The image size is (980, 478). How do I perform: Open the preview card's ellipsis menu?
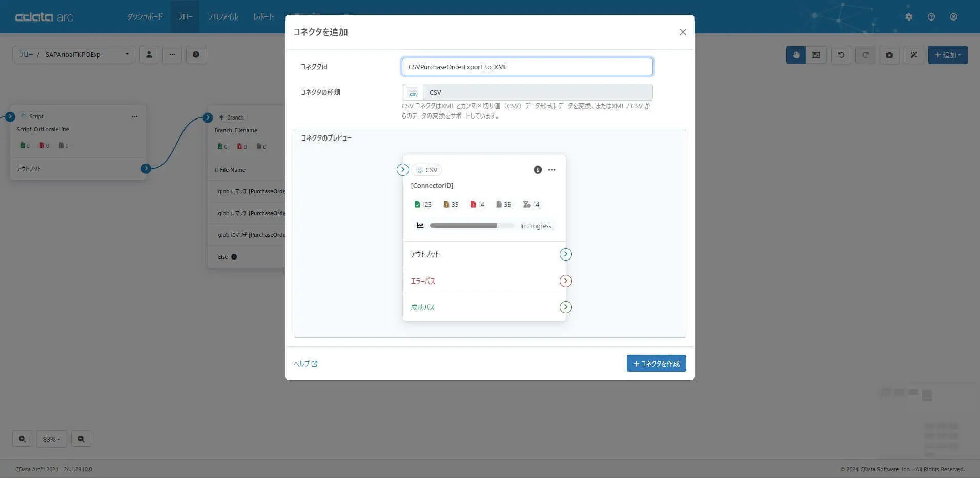552,170
